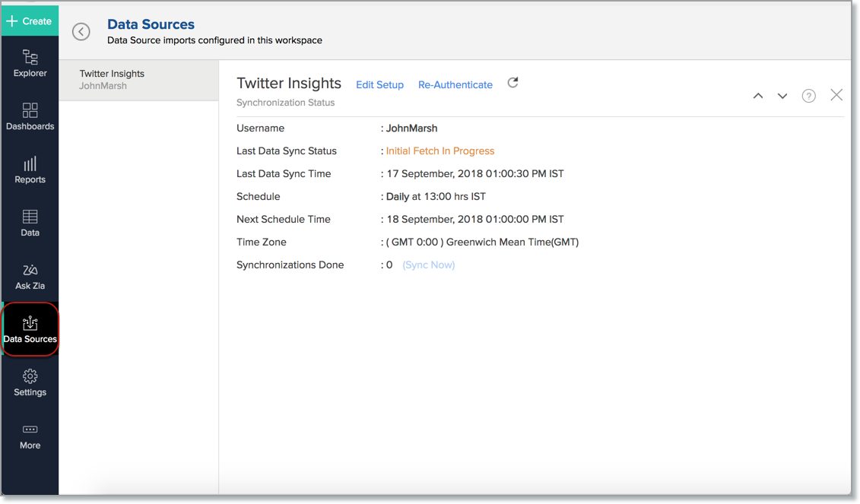Open the Reports section
Screen dimensions: 860x504
point(30,170)
